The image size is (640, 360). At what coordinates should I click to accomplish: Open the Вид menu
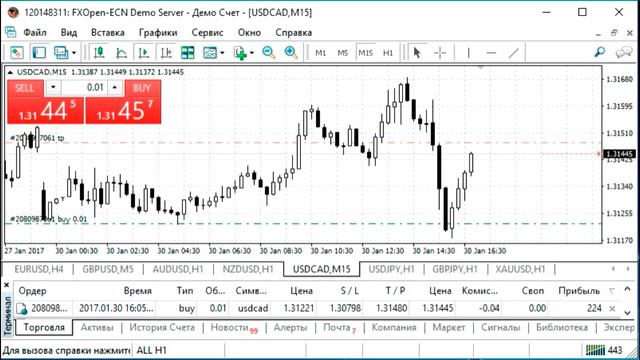(69, 32)
